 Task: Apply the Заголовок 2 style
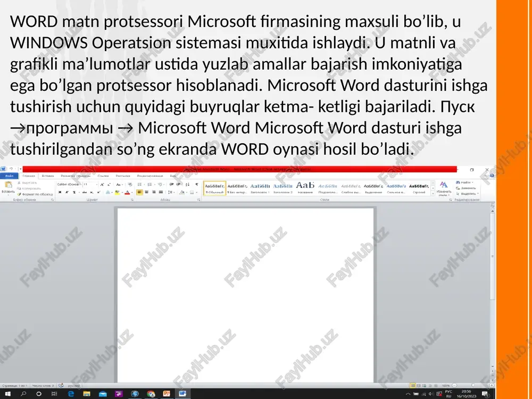pyautogui.click(x=282, y=188)
